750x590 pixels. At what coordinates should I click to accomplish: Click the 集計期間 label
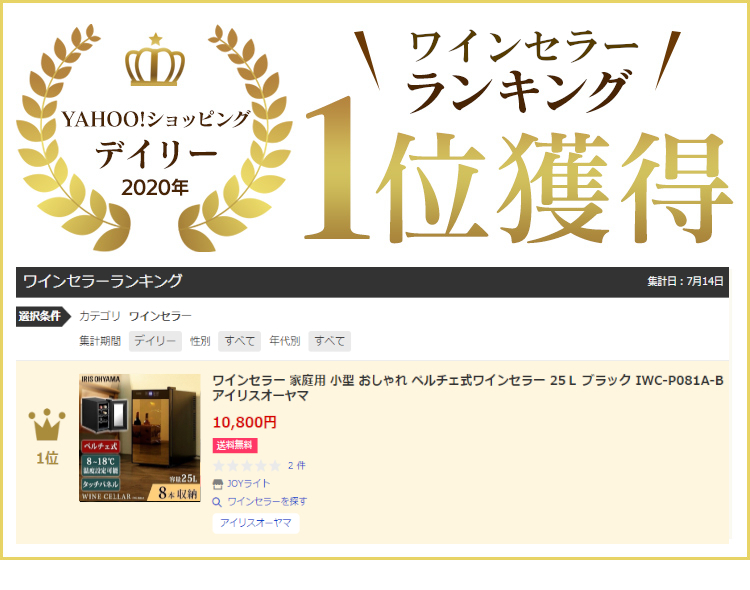click(100, 341)
